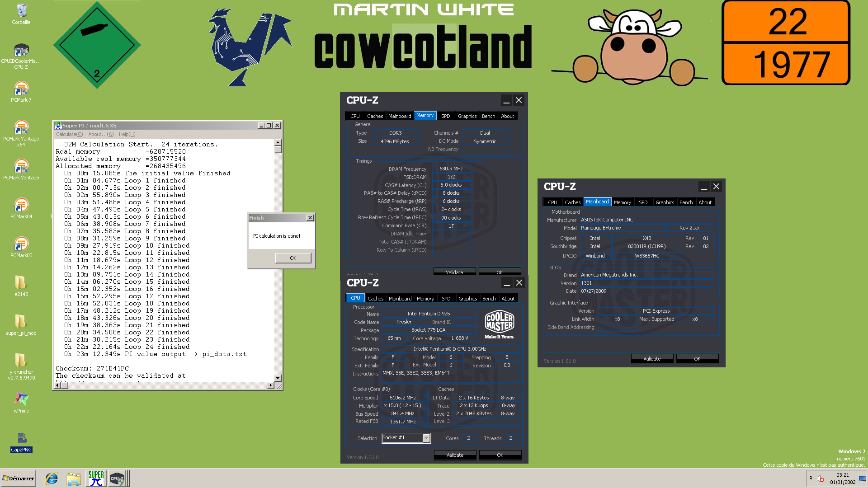The width and height of the screenshot is (868, 488).
Task: Switch to Super PI taskbar button
Action: (x=96, y=479)
